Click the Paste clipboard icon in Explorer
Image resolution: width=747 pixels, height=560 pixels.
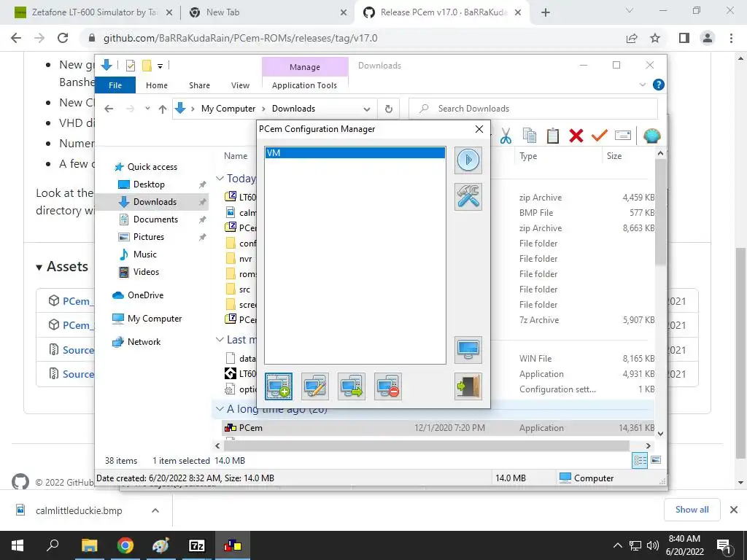pos(553,136)
